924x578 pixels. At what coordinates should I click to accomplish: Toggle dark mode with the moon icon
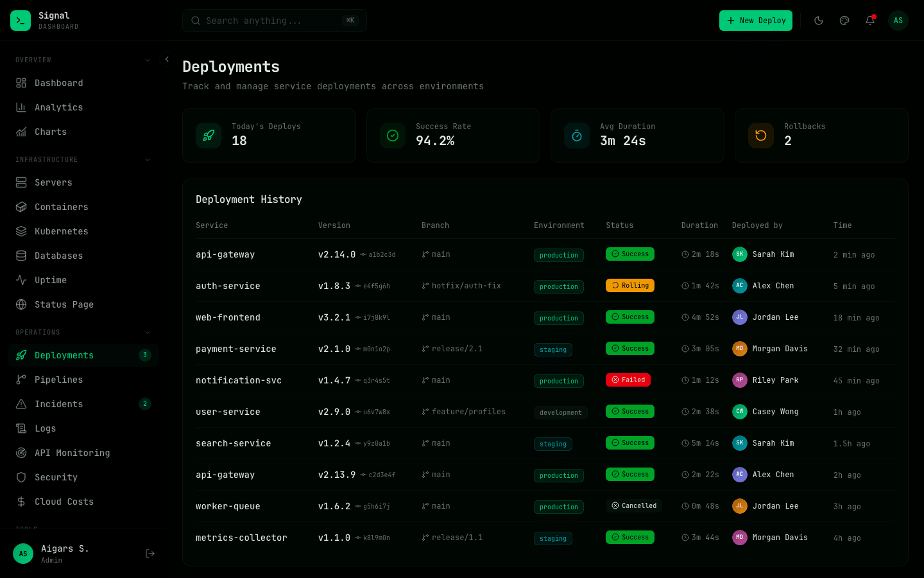[819, 21]
